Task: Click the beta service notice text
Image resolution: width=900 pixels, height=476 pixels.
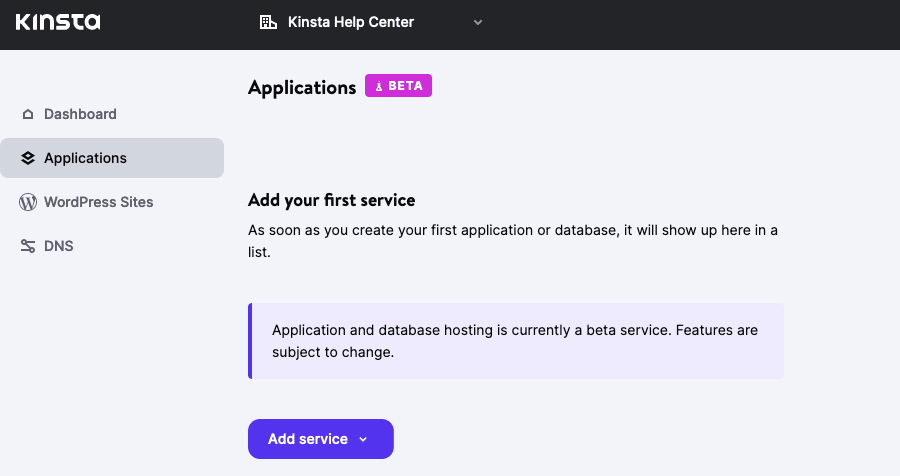Action: pyautogui.click(x=515, y=341)
